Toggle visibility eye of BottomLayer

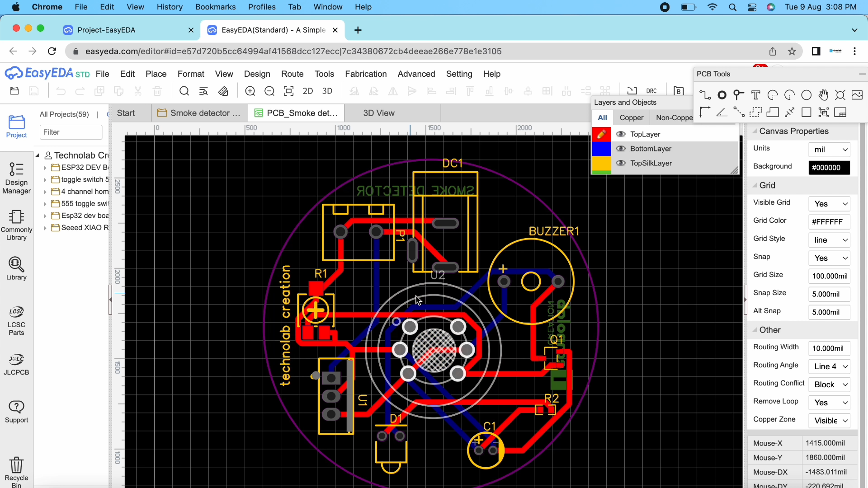(x=621, y=149)
